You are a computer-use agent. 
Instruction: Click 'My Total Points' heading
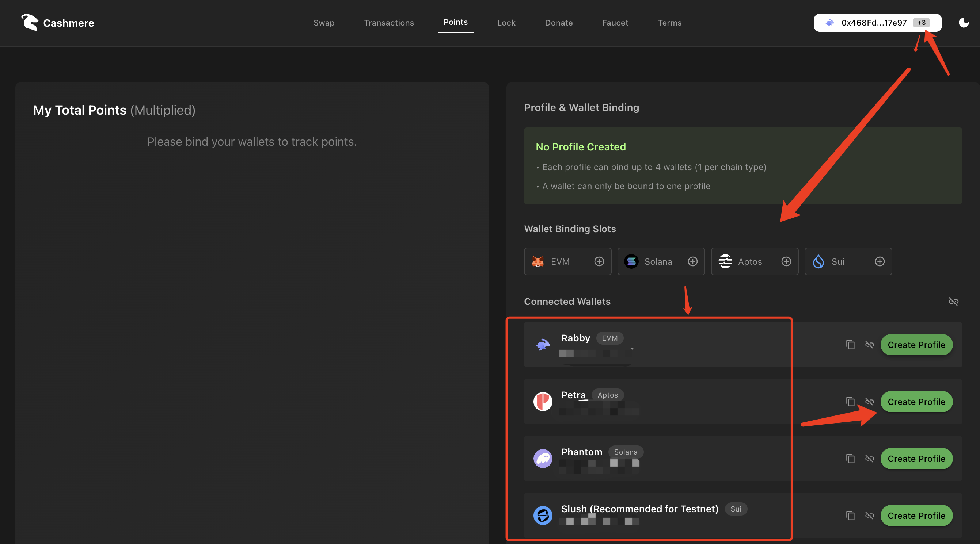point(80,110)
